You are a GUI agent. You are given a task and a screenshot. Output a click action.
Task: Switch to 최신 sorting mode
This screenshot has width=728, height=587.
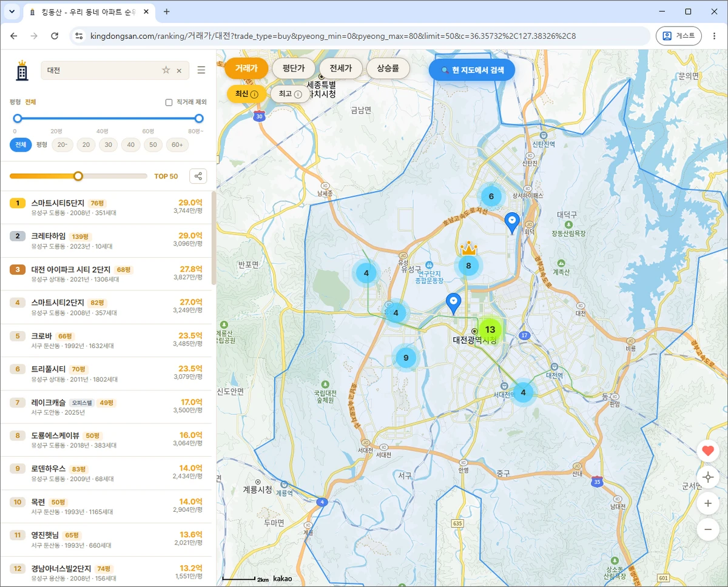pyautogui.click(x=246, y=94)
